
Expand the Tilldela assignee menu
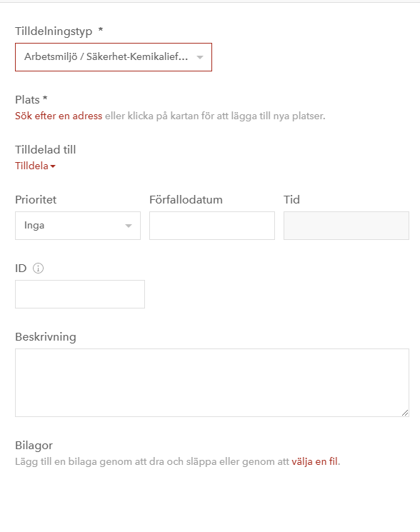pyautogui.click(x=35, y=166)
